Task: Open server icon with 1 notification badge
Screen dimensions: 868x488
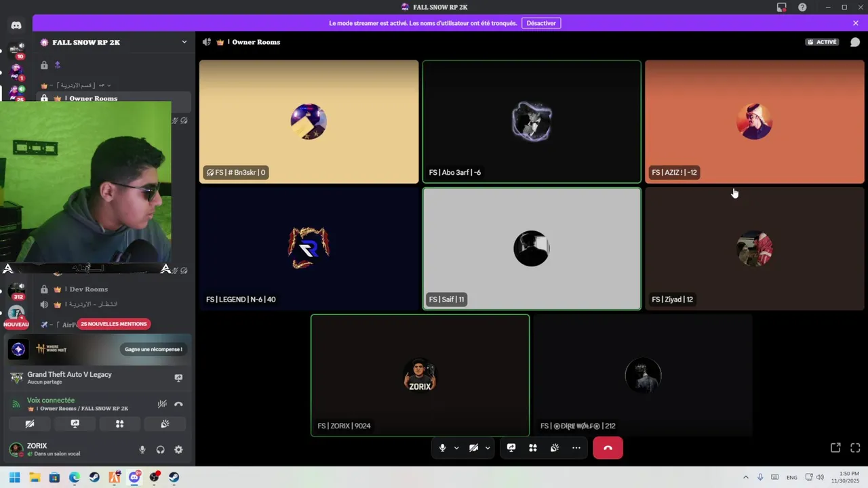Action: pos(16,70)
